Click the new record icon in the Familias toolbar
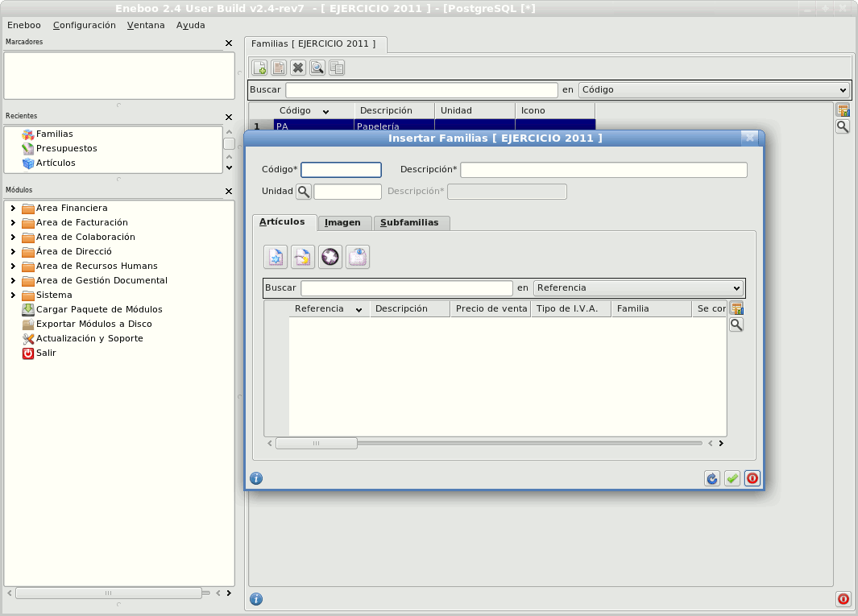The height and width of the screenshot is (616, 858). coord(259,68)
